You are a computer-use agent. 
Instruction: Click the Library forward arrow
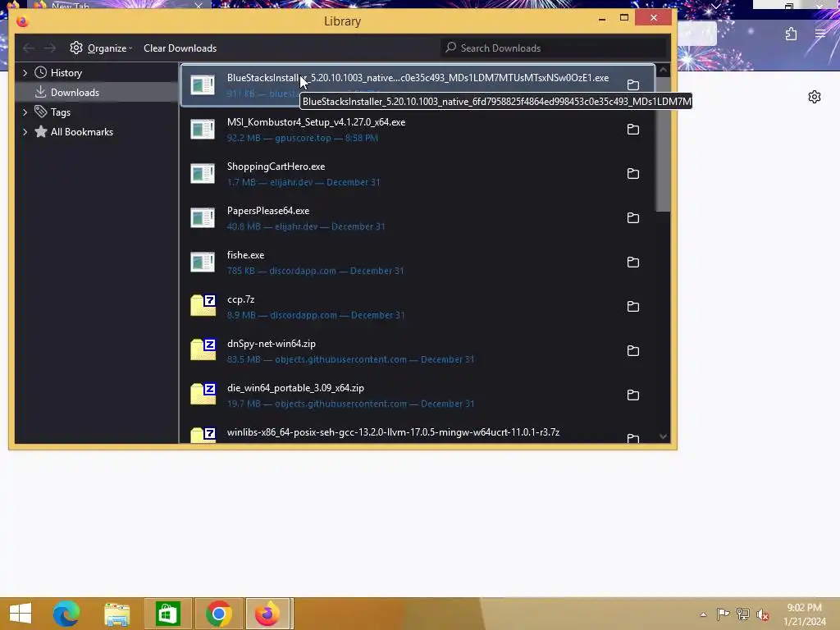pyautogui.click(x=50, y=48)
